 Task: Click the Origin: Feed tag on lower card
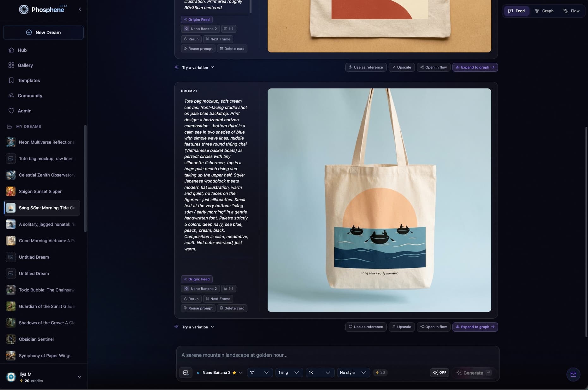tap(197, 279)
